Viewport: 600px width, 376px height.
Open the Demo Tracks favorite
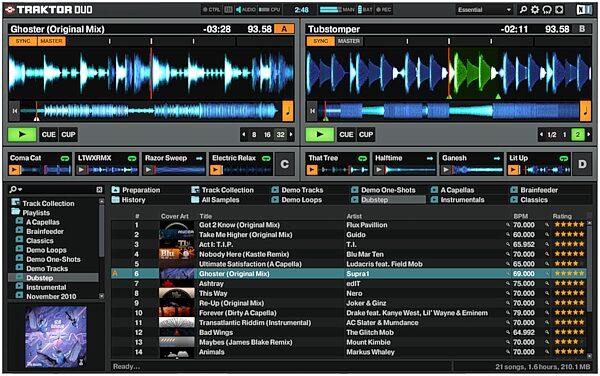pos(297,190)
